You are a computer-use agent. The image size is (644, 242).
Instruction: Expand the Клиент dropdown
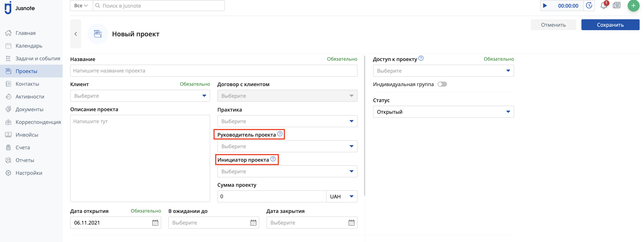point(140,96)
